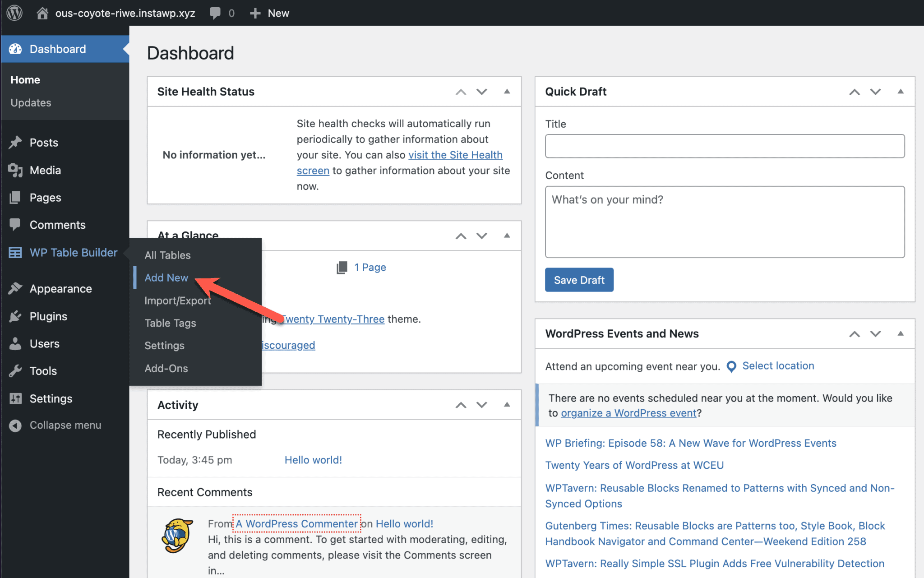This screenshot has width=924, height=578.
Task: Select Add New under WP Table Builder
Action: [x=166, y=277]
